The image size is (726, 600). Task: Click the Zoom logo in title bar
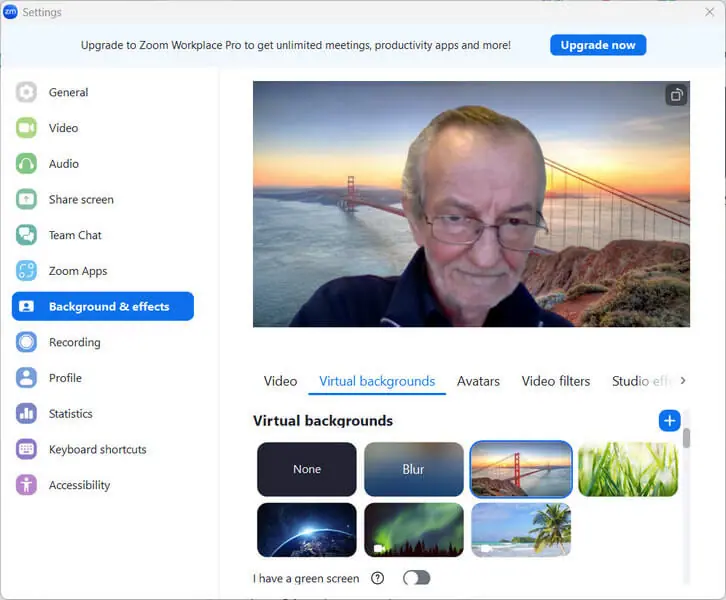[10, 12]
